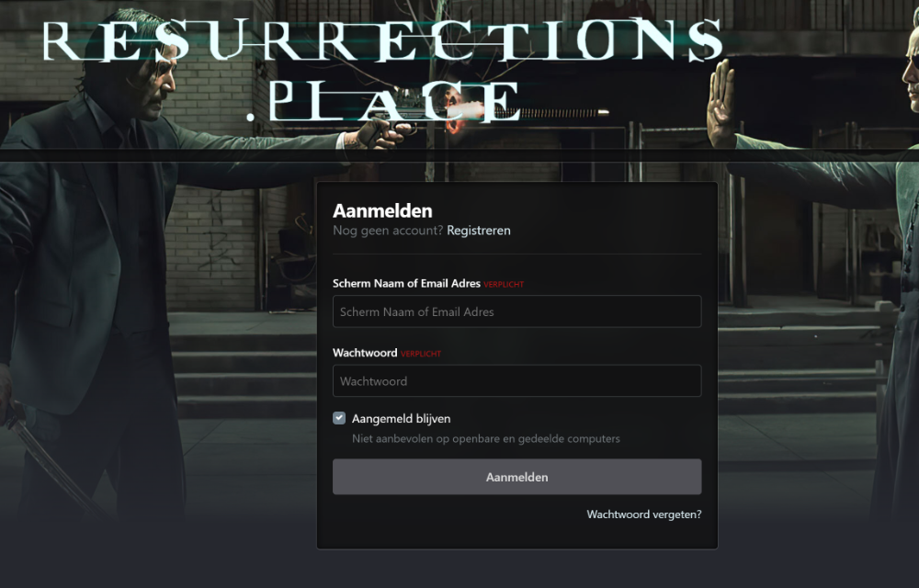The height and width of the screenshot is (588, 919).
Task: Open the Wachtwoord vergeten? link
Action: tap(643, 514)
